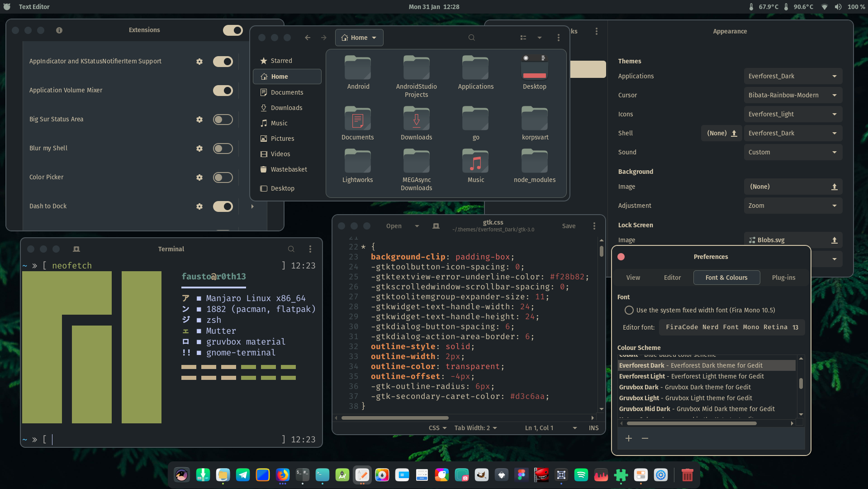Screen dimensions: 868x489
Task: Open the node_modules folder
Action: click(535, 166)
